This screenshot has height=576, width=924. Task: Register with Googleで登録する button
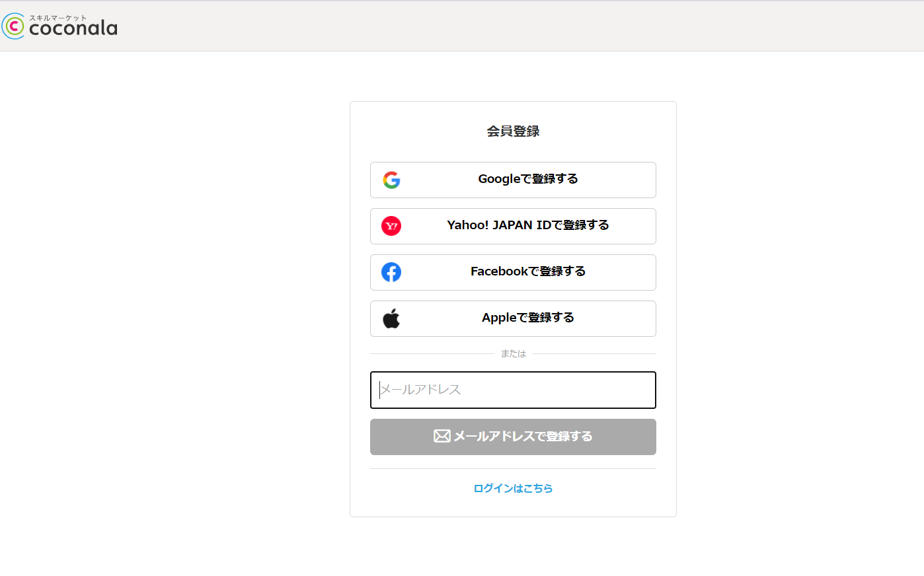pyautogui.click(x=513, y=180)
